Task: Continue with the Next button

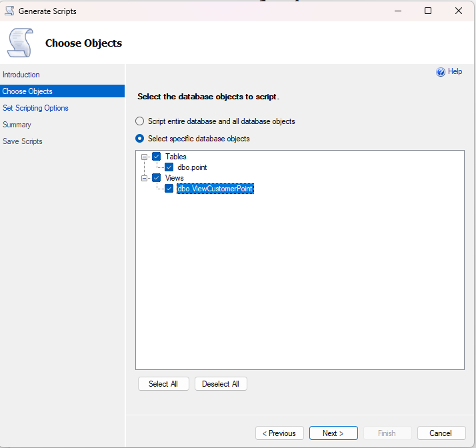Action: point(333,433)
